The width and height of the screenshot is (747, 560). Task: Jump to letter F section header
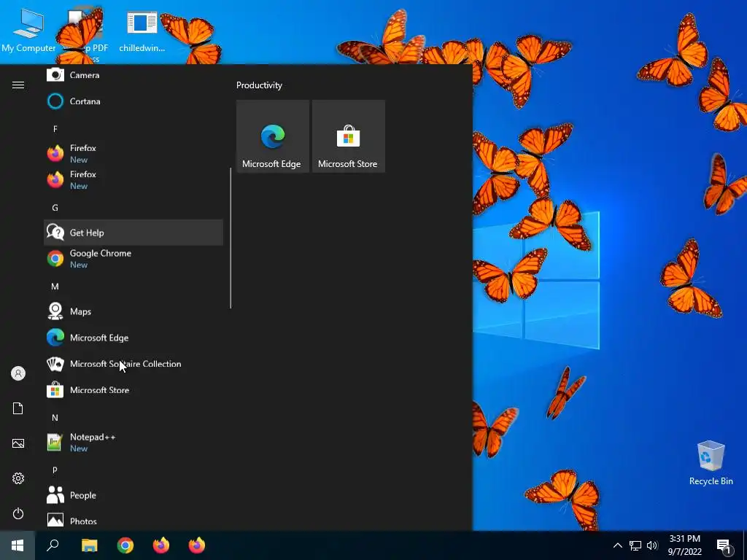pyautogui.click(x=55, y=129)
